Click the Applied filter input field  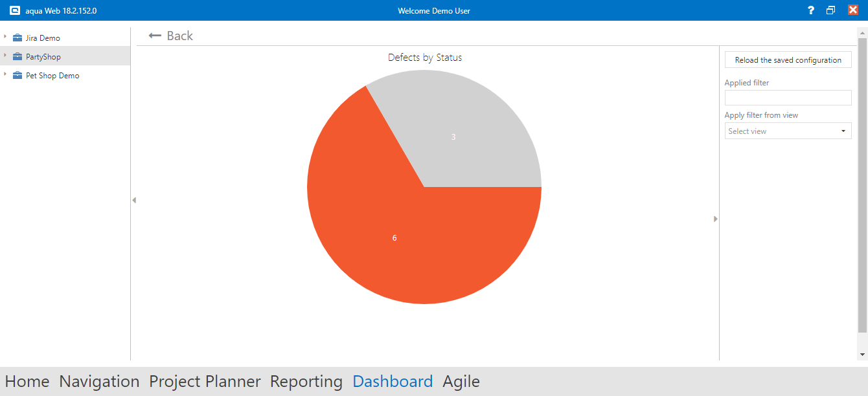tap(788, 98)
